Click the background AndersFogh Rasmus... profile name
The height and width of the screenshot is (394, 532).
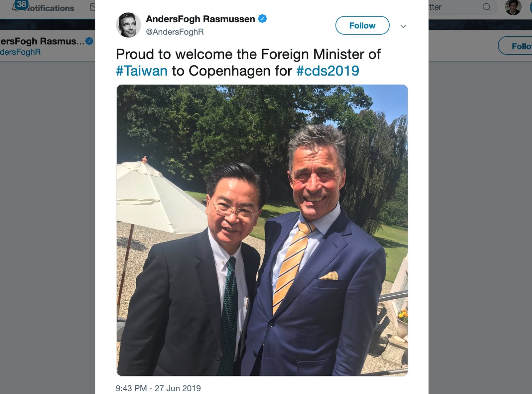(42, 41)
